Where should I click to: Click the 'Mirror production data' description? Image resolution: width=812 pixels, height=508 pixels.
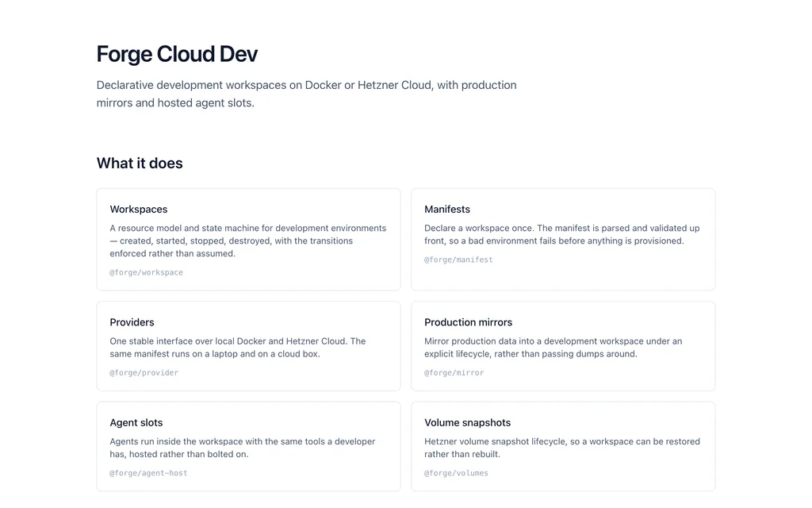tap(553, 348)
